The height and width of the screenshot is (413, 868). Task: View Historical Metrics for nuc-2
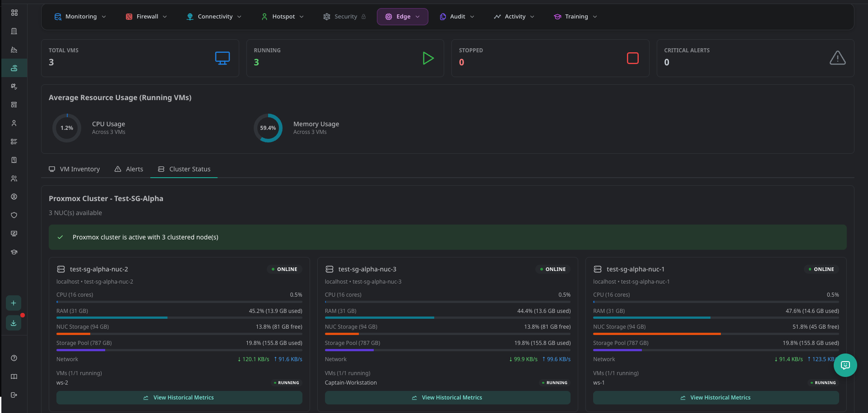tap(179, 398)
